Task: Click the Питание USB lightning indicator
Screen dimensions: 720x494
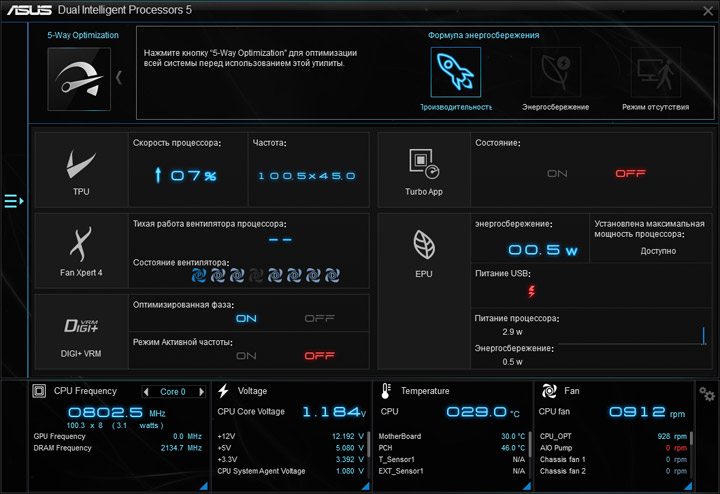Action: [531, 291]
